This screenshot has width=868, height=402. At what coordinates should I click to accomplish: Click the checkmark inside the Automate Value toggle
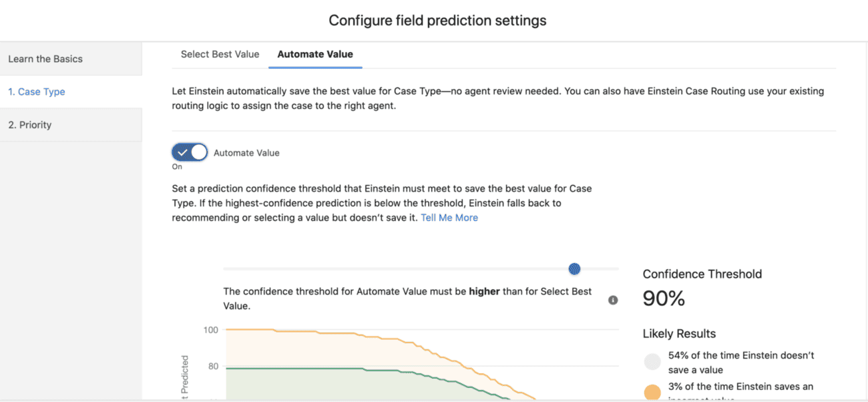[x=182, y=152]
